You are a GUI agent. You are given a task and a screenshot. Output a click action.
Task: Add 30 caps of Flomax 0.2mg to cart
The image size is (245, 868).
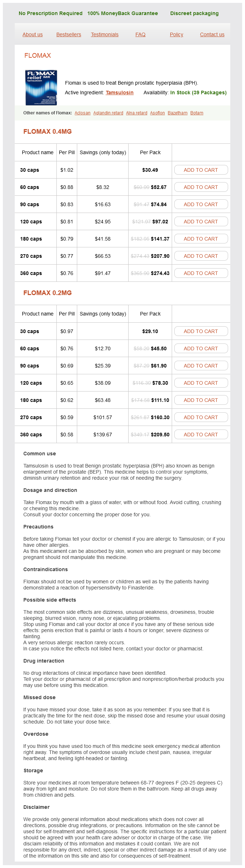point(201,331)
